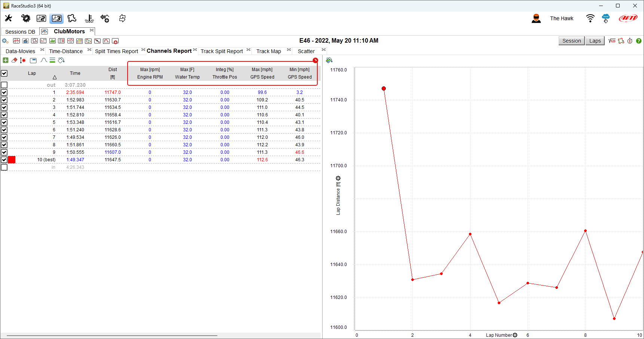Viewport: 644px width, 339px height.
Task: Click best lap time 1:49.347
Action: pyautogui.click(x=75, y=160)
